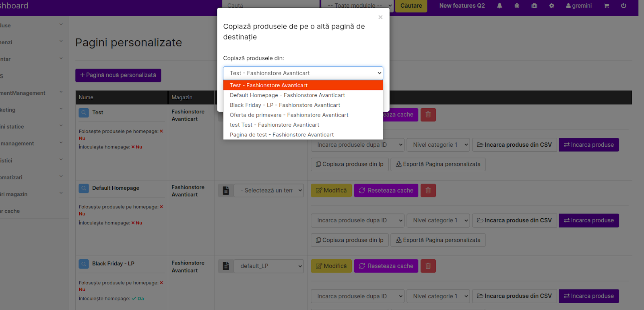Open notifications bell icon in top bar
644x310 pixels.
[500, 6]
